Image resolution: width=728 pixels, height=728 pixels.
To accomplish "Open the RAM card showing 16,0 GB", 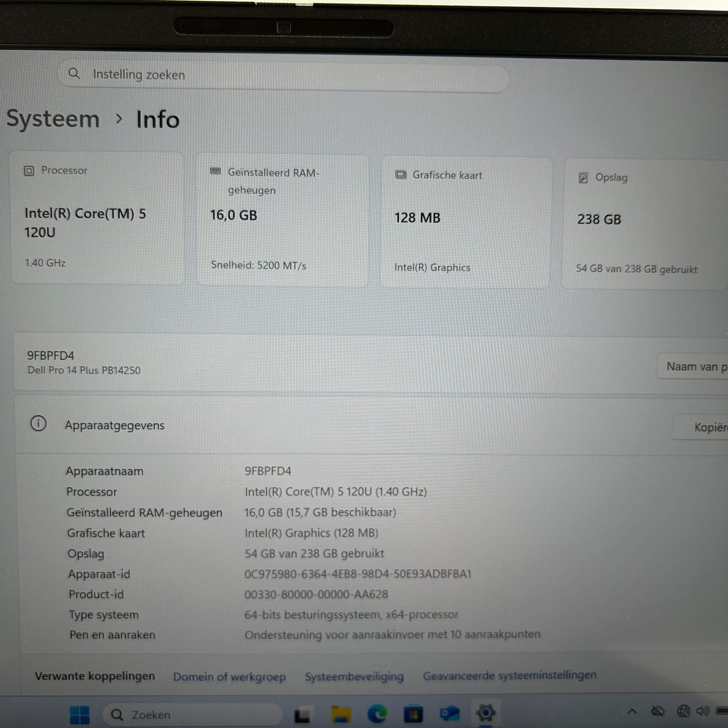I will coord(282,221).
